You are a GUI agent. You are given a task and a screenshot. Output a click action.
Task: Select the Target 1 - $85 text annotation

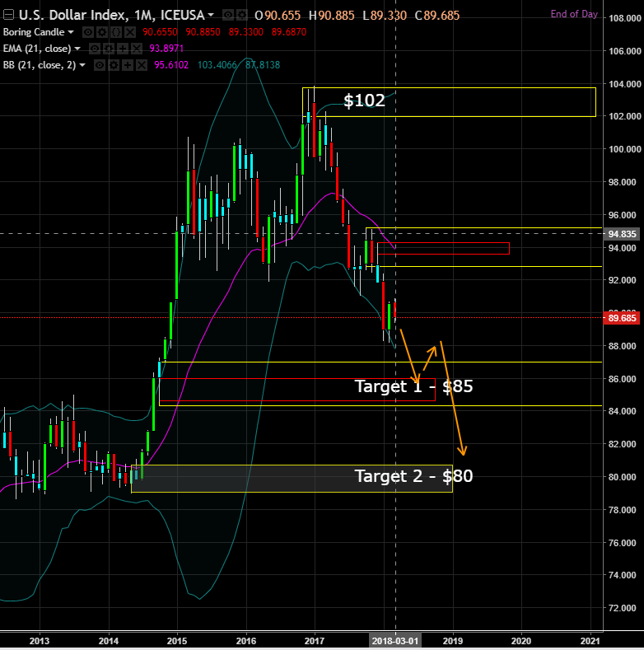(x=413, y=386)
